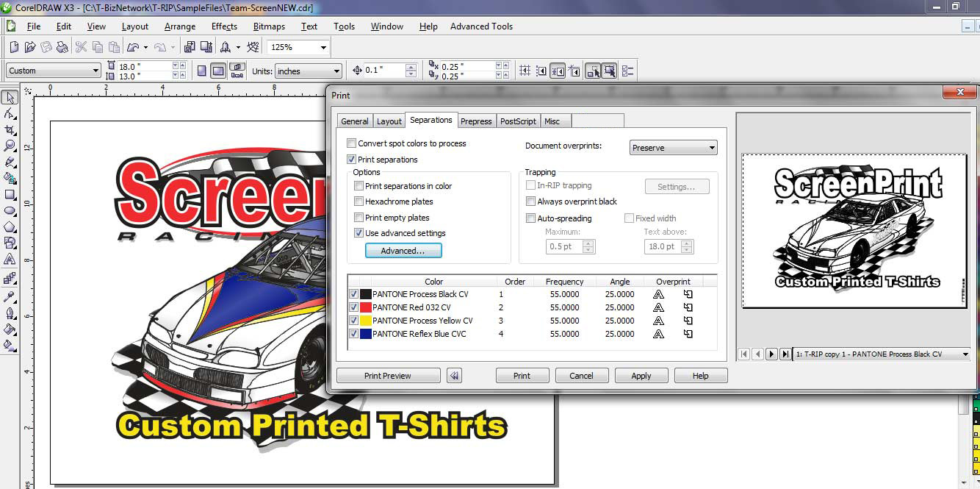Click the Snap to Grid icon
This screenshot has width=980, height=489.
tap(525, 71)
